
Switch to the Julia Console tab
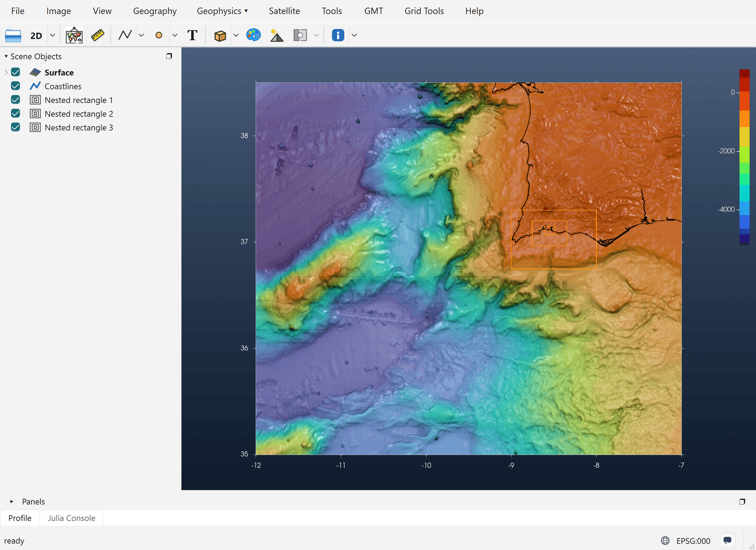71,518
